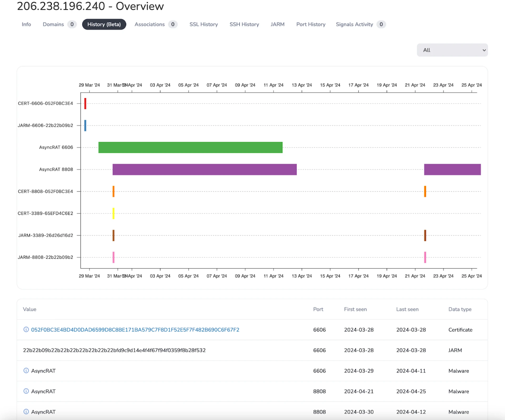This screenshot has height=420, width=505.
Task: Click Last seen 2024-04-11 cell
Action: [x=411, y=371]
